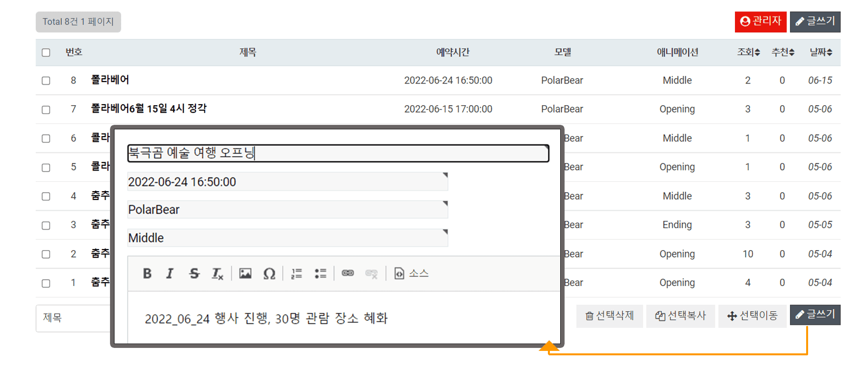Viewport: 868px width, 374px height.
Task: Check the select-all checkbox in header
Action: click(x=46, y=53)
